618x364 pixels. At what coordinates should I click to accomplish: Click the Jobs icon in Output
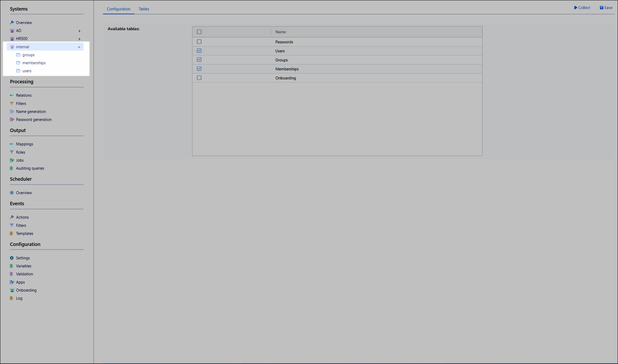coord(12,160)
